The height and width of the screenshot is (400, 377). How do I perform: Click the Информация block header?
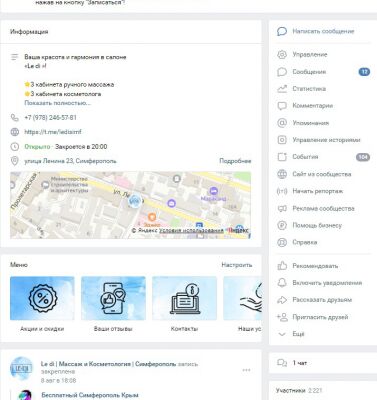coord(29,32)
